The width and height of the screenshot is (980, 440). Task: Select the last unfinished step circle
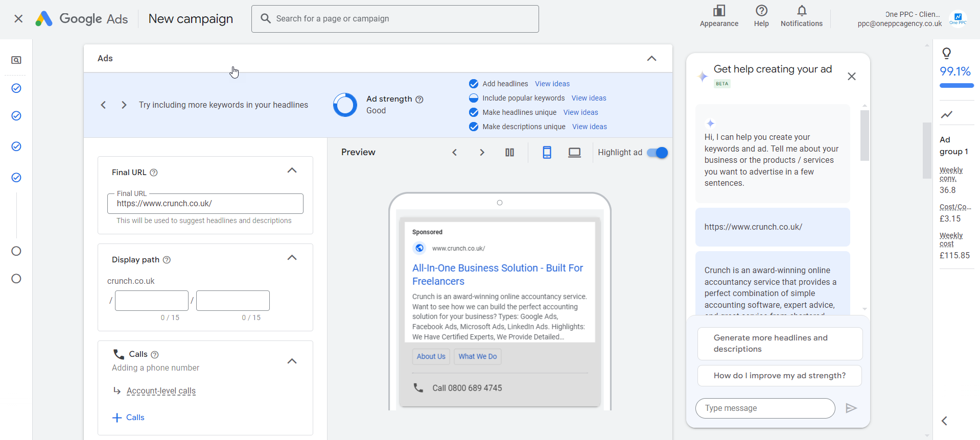pyautogui.click(x=16, y=279)
